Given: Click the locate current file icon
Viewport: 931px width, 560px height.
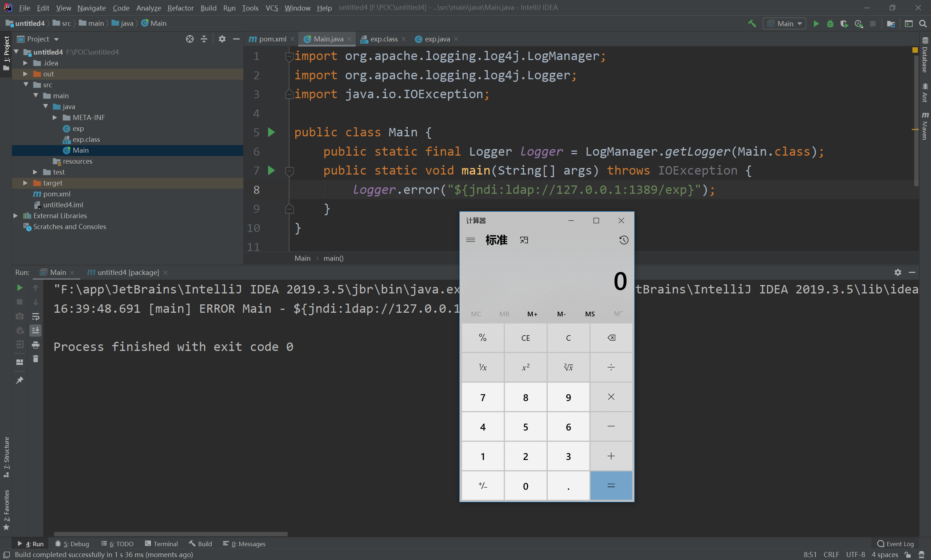Looking at the screenshot, I should [190, 39].
